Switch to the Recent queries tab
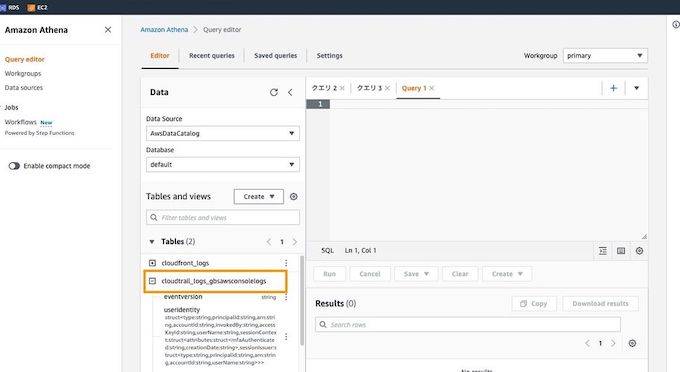The width and height of the screenshot is (680, 372). point(212,55)
